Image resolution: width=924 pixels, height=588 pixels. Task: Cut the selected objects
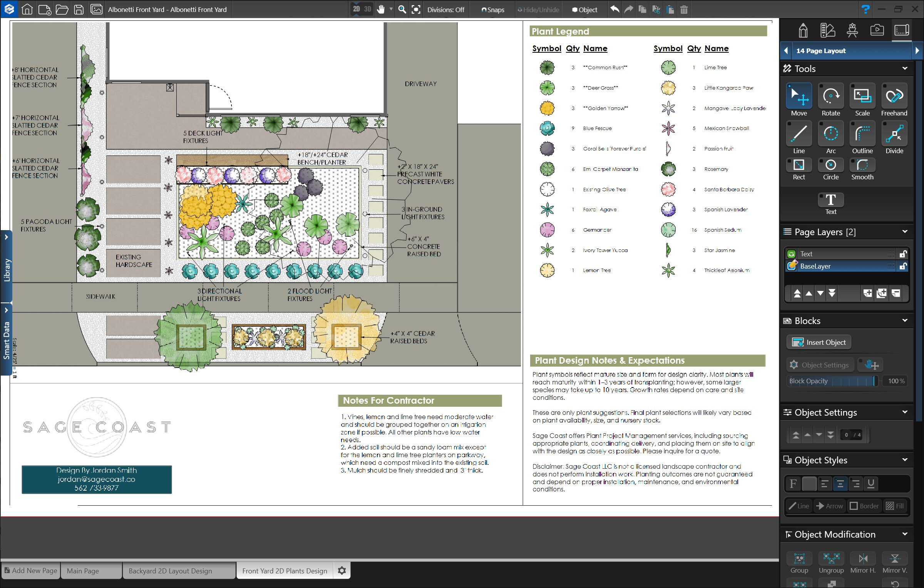tap(656, 9)
